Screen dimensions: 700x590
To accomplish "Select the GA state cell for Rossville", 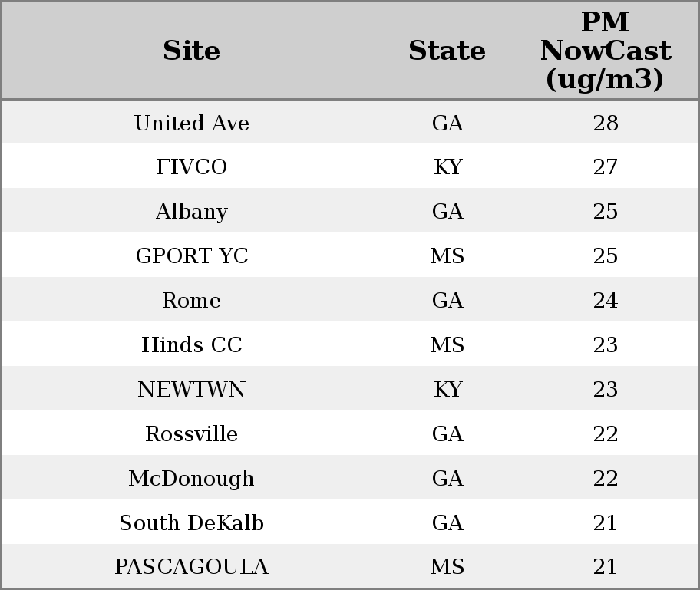I will coord(447,434).
